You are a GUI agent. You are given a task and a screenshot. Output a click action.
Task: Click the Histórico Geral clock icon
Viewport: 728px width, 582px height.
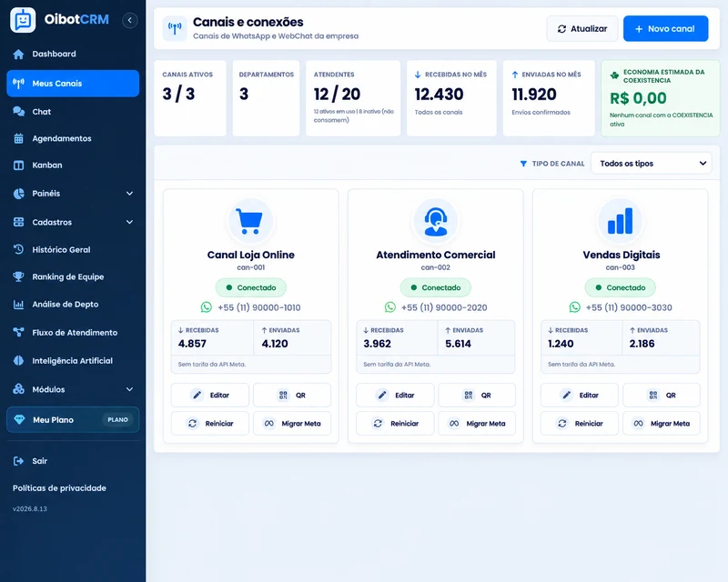(x=18, y=250)
